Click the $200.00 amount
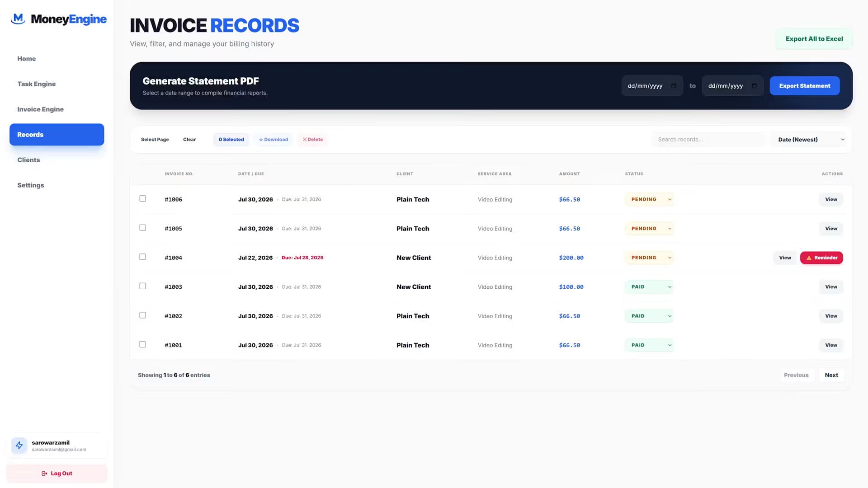Screen dimensions: 868x488 coord(571,258)
